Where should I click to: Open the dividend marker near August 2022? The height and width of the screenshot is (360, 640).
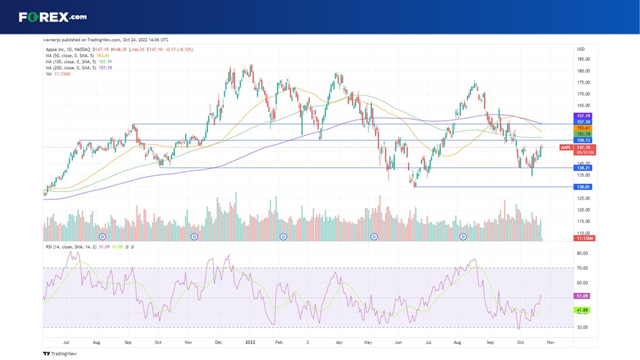(463, 237)
